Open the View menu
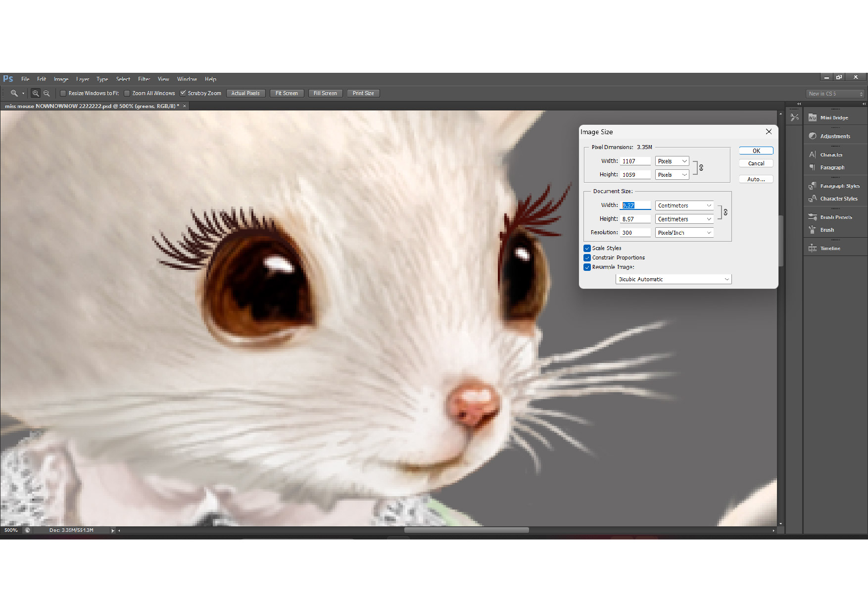The height and width of the screenshot is (614, 868). (163, 79)
